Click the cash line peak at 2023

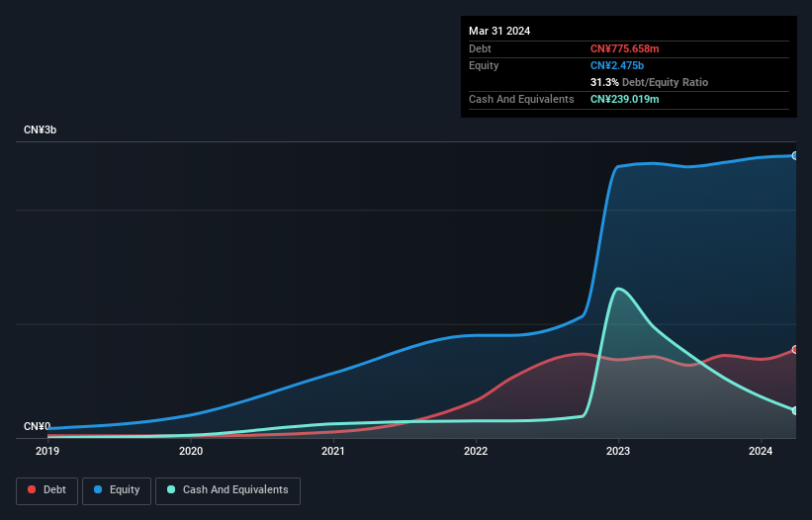coord(618,289)
